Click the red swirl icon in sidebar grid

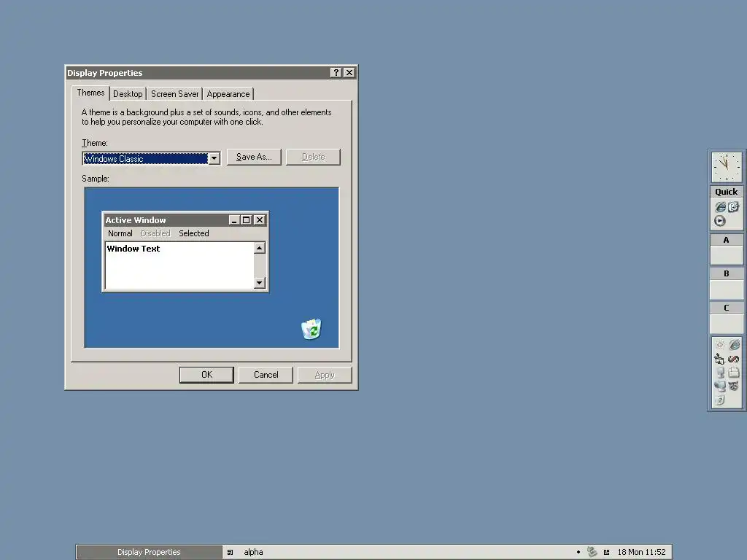coord(734,359)
